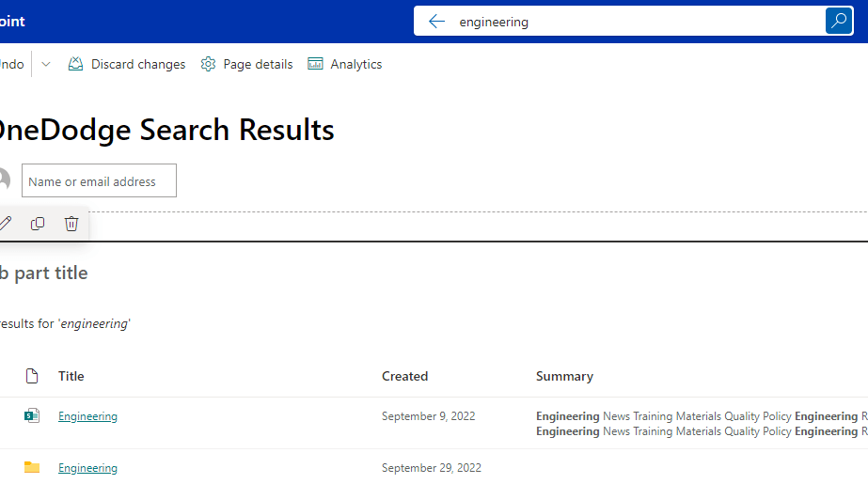This screenshot has width=868, height=484.
Task: Click the magnifier search button
Action: point(838,21)
